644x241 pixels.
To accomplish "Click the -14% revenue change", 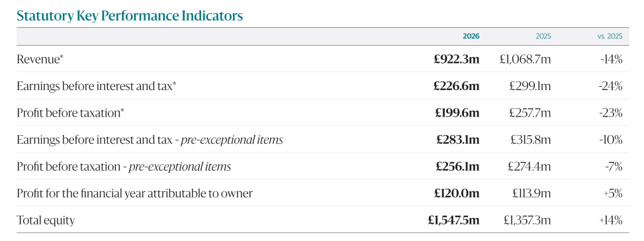I will coord(611,59).
